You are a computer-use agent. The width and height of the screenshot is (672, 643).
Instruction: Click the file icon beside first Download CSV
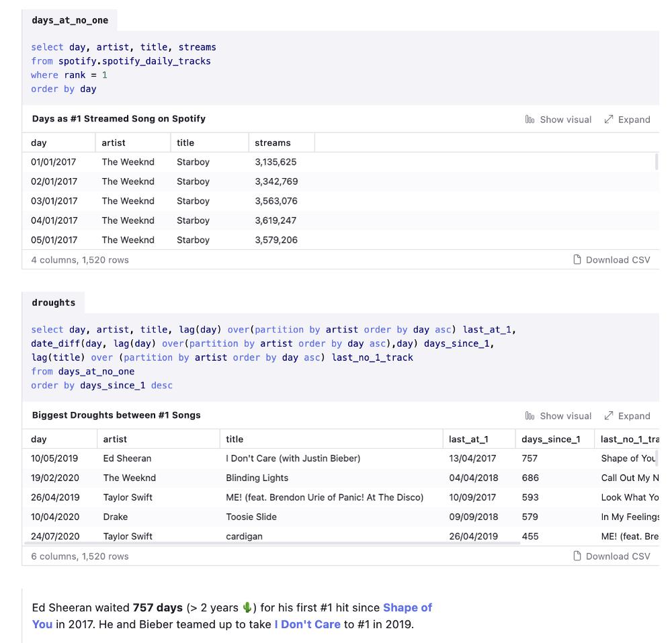coord(577,260)
